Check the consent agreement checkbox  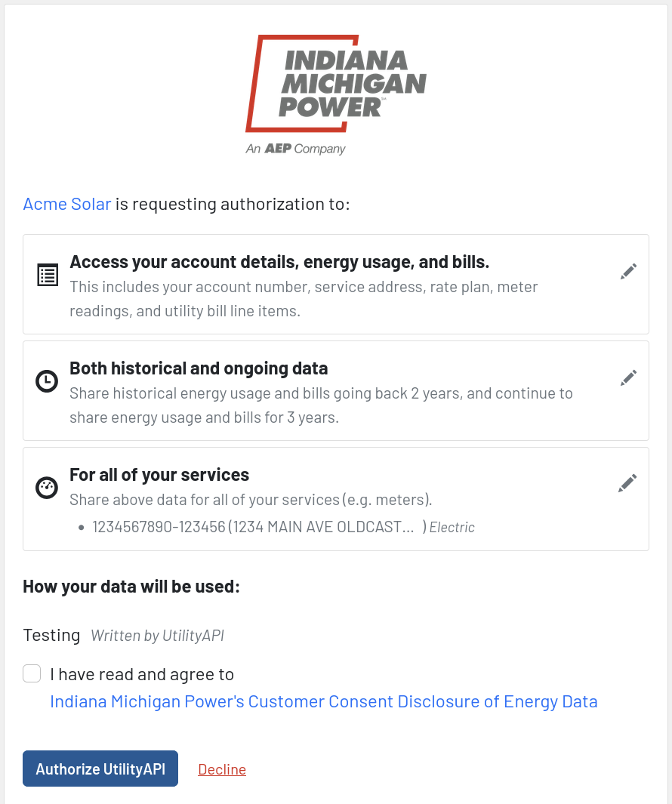pos(32,673)
